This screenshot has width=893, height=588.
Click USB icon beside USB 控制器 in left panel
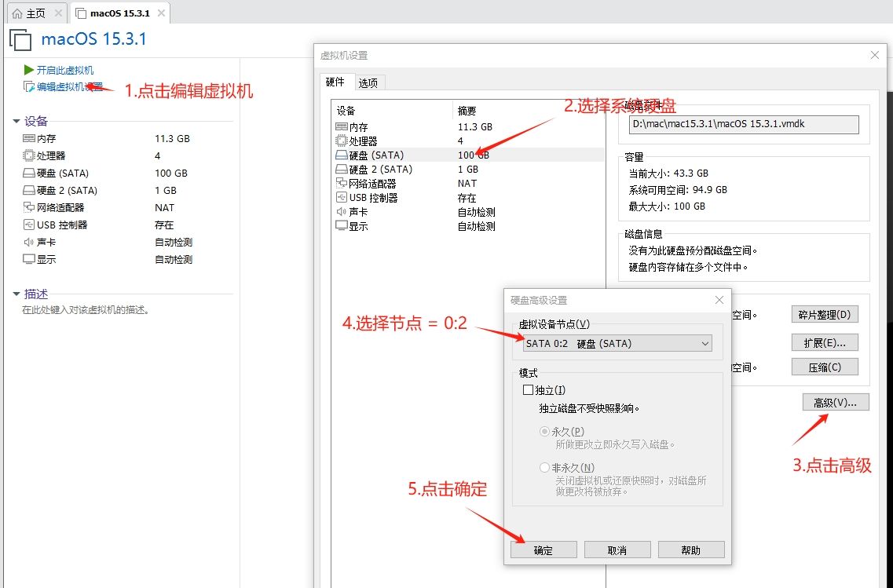point(28,225)
